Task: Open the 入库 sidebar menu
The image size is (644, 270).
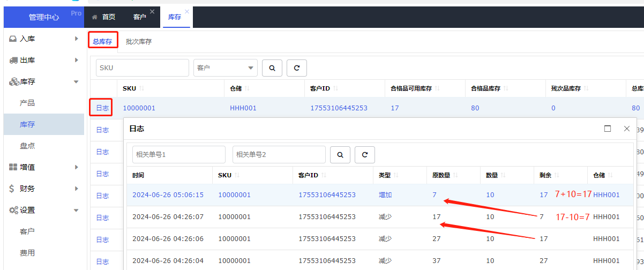Action: point(44,39)
